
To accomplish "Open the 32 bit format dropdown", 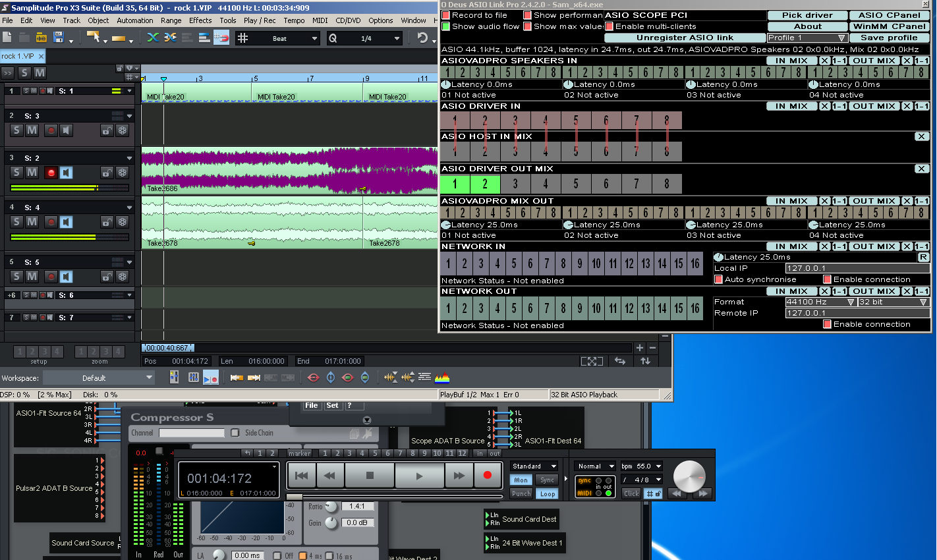I will 894,302.
